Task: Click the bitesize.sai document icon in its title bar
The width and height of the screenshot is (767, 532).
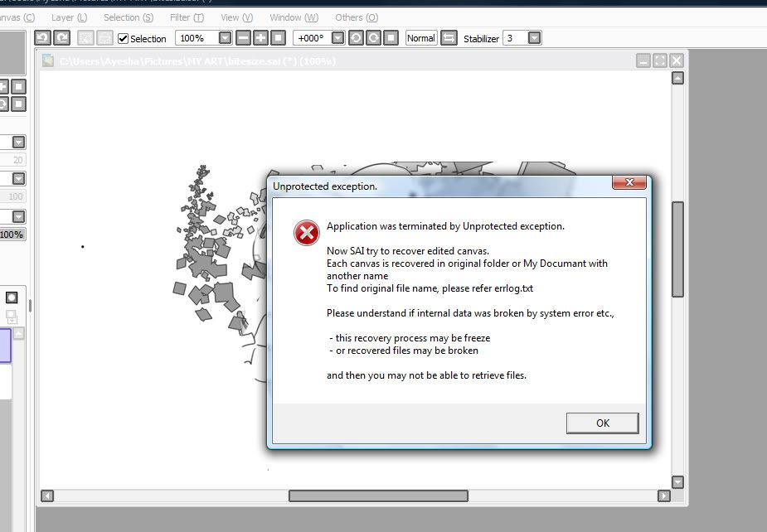Action: 48,60
